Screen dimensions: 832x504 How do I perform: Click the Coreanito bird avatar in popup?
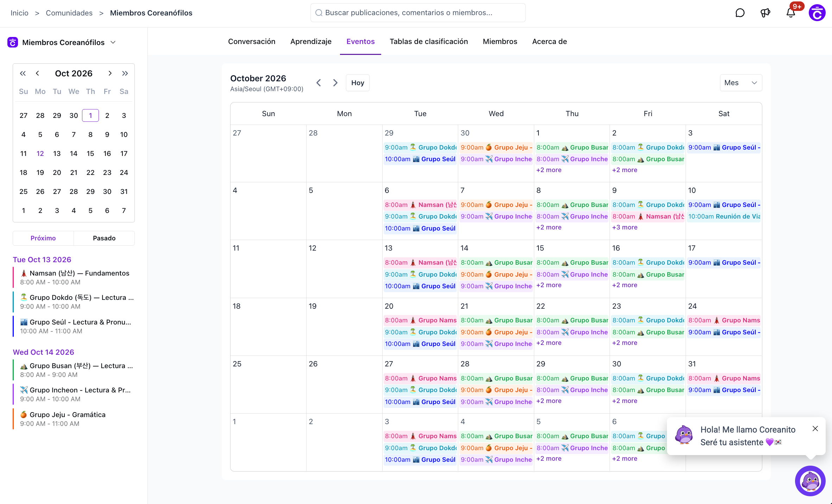tap(684, 435)
